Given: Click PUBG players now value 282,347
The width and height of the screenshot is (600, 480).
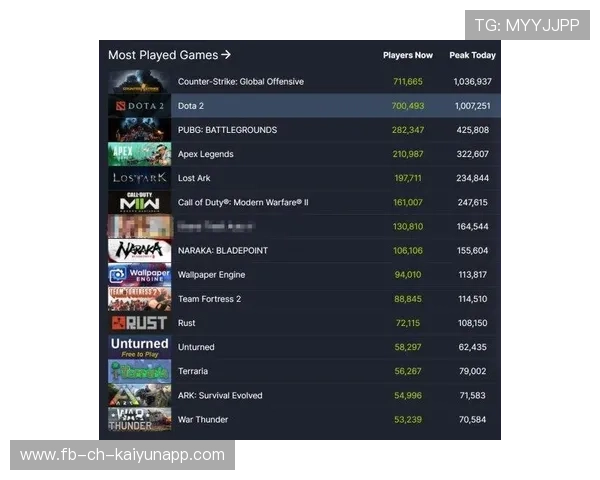Looking at the screenshot, I should click(x=408, y=130).
